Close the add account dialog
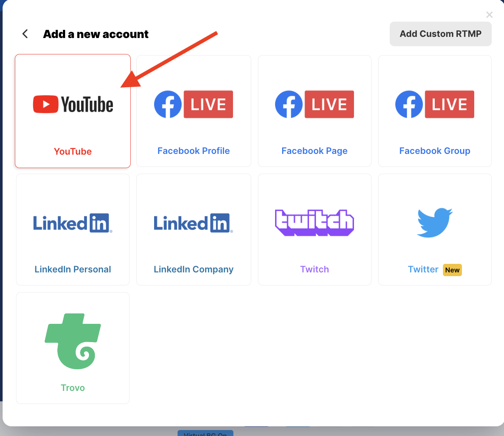This screenshot has width=504, height=436. click(489, 15)
